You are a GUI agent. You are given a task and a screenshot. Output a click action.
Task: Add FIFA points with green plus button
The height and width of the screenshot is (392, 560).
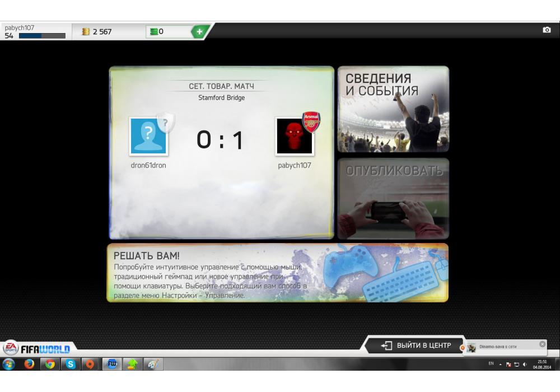pos(200,32)
